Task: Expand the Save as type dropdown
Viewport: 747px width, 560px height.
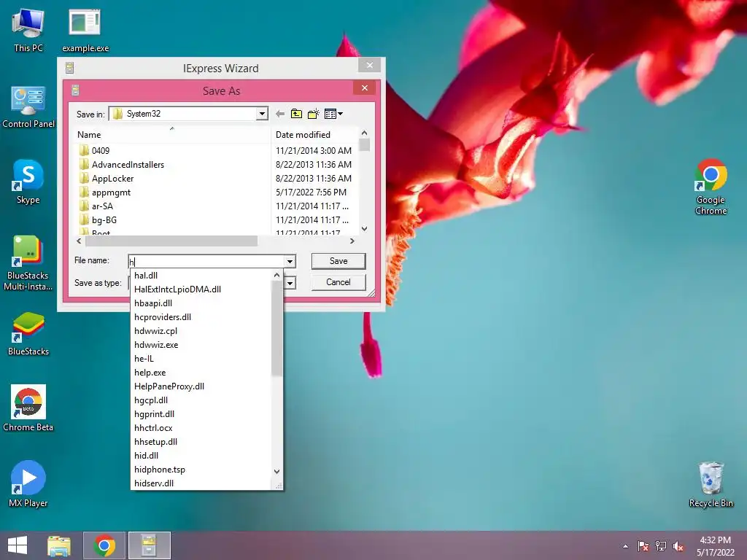Action: click(x=290, y=284)
